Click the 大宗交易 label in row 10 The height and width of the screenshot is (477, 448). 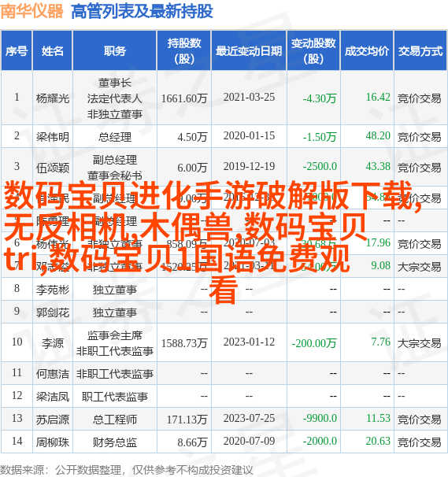coord(420,343)
